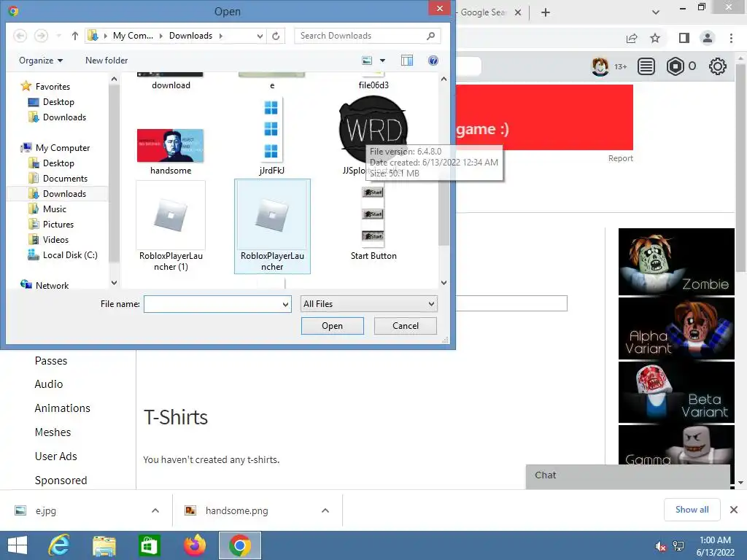747x560 pixels.
Task: Select Downloads under Favorites
Action: [x=64, y=117]
